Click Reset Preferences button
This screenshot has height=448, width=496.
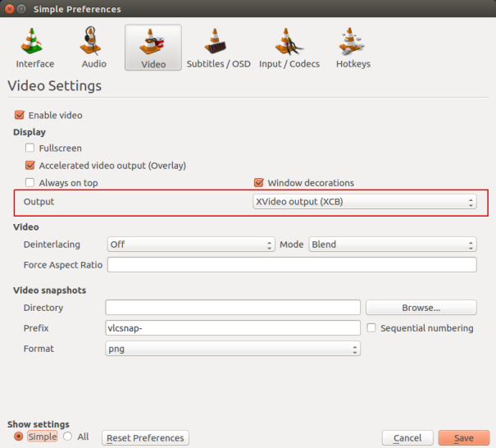(145, 438)
